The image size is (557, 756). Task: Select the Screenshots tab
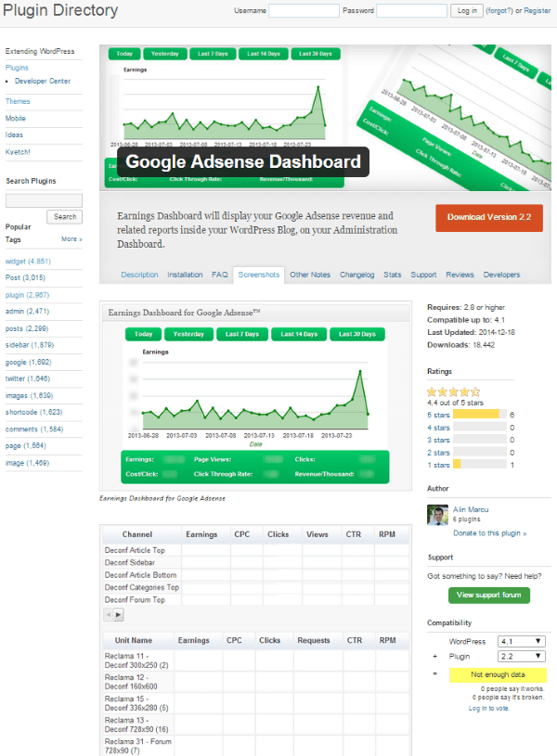(x=259, y=275)
